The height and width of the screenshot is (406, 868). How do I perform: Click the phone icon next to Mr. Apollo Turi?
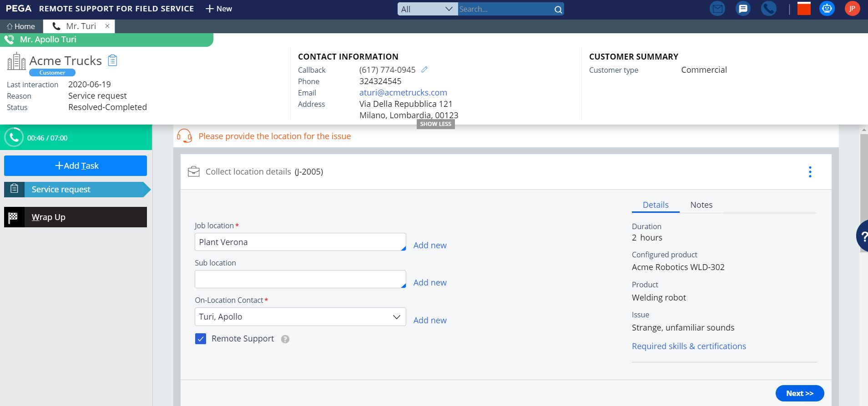tap(9, 40)
